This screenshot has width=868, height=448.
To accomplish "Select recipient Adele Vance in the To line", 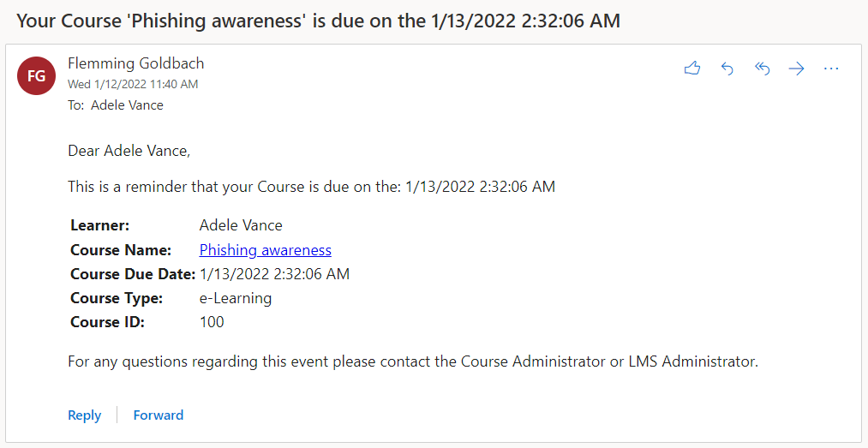I will click(127, 105).
